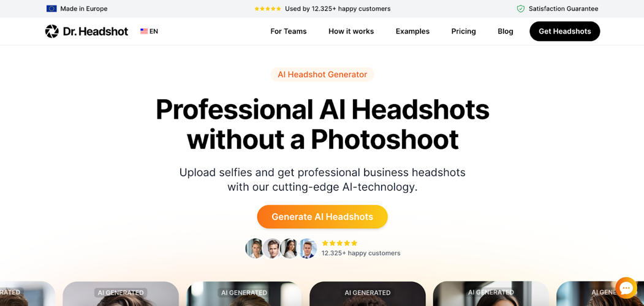Image resolution: width=644 pixels, height=306 pixels.
Task: Open the For Teams menu item
Action: click(x=289, y=31)
